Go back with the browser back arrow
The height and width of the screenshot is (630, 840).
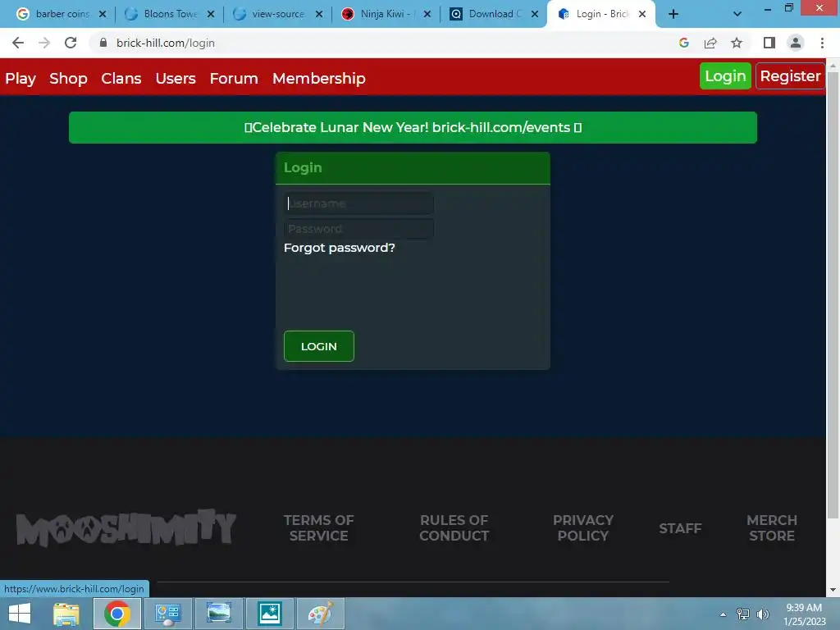click(x=18, y=43)
